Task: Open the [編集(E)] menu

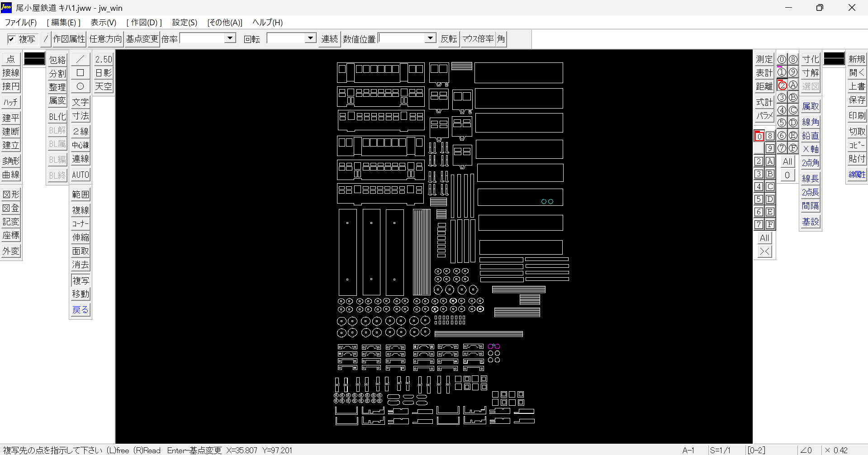Action: coord(64,22)
